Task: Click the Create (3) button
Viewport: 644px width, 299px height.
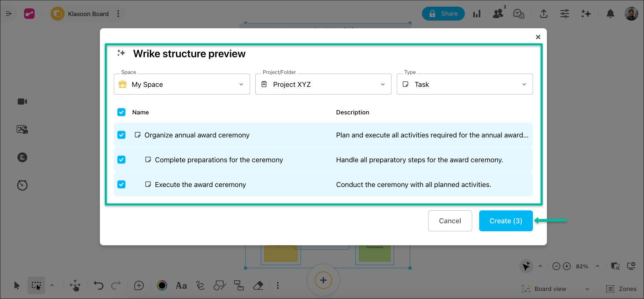Action: pos(505,221)
